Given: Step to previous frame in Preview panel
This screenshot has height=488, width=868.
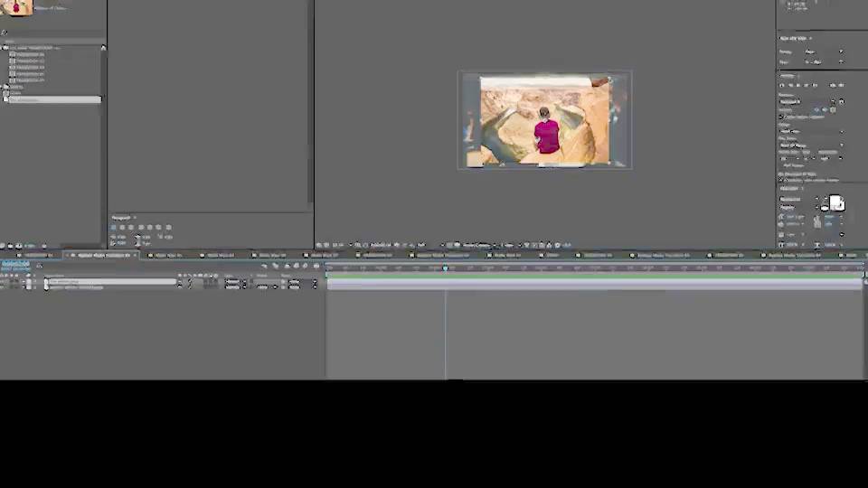Looking at the screenshot, I should (x=790, y=85).
